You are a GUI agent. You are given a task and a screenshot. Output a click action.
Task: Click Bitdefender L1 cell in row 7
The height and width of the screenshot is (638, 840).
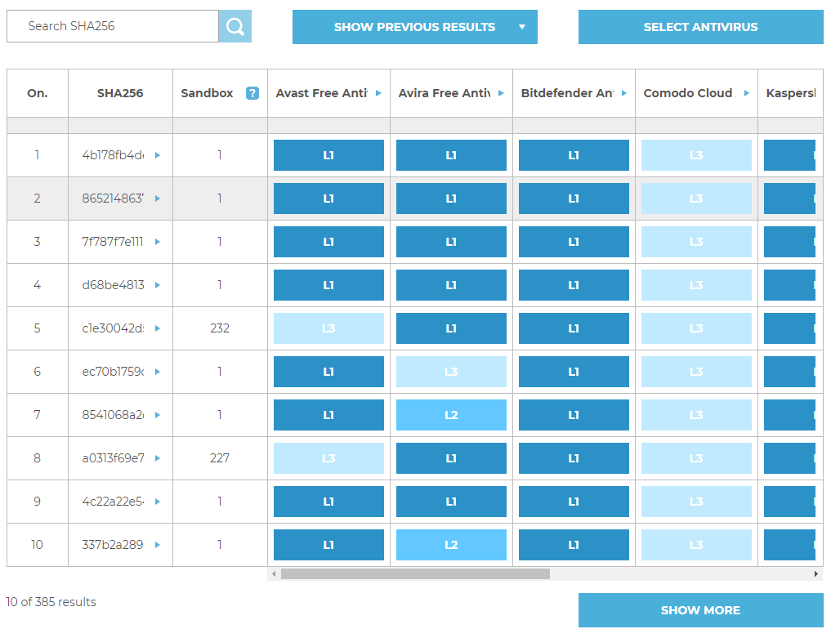click(x=574, y=415)
